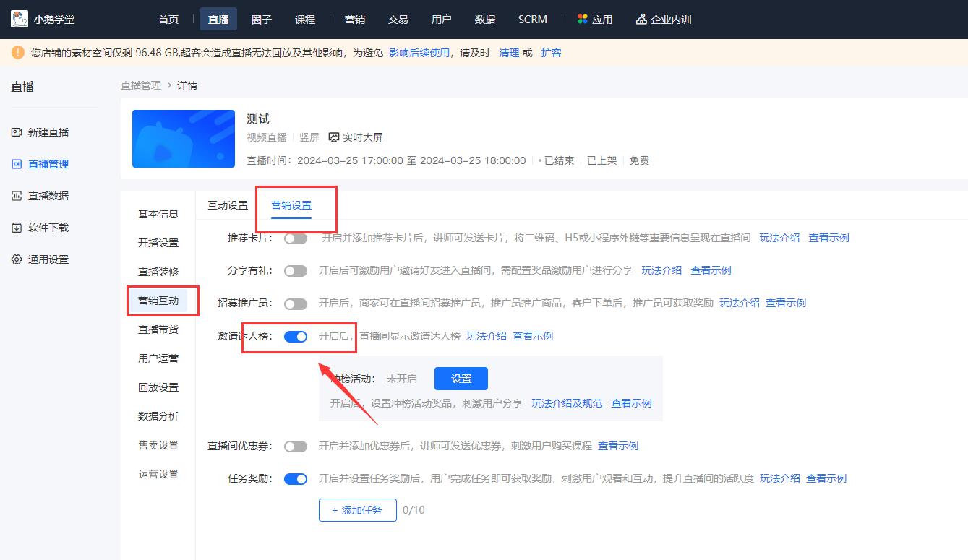
Task: Click the 实时大屏 screen icon
Action: click(x=333, y=137)
